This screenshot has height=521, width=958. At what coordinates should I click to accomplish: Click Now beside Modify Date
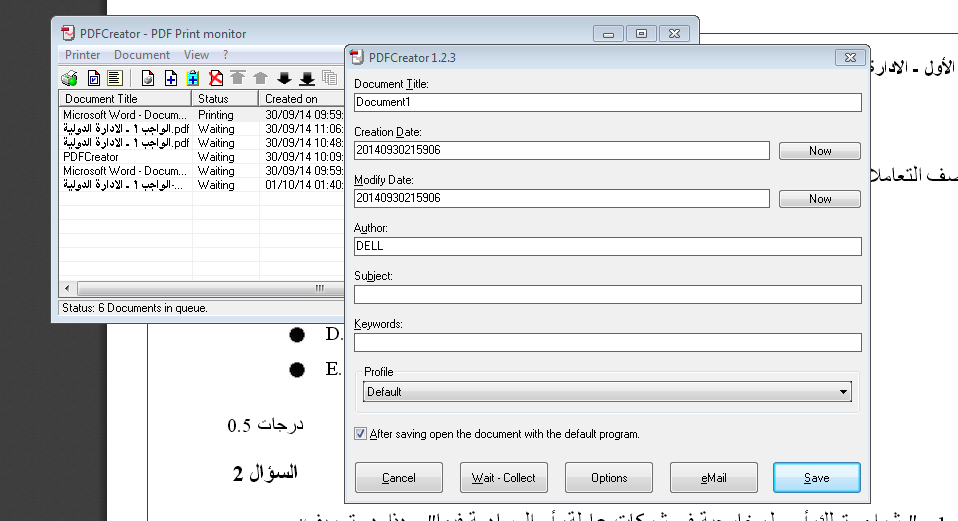tap(819, 199)
